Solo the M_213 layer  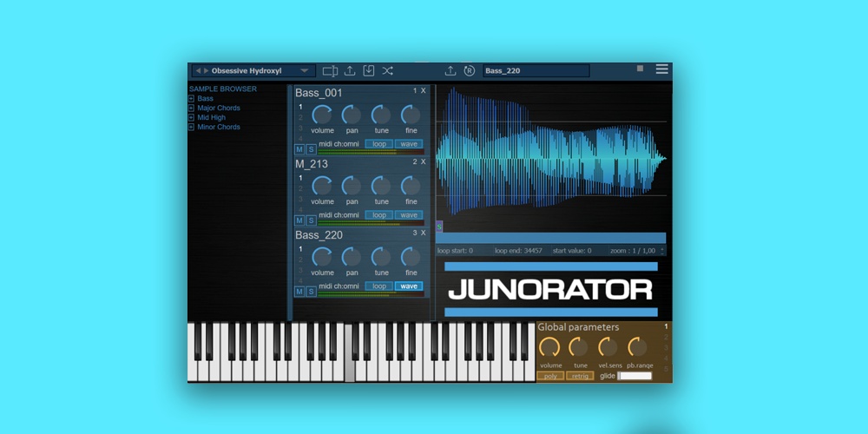(x=311, y=220)
